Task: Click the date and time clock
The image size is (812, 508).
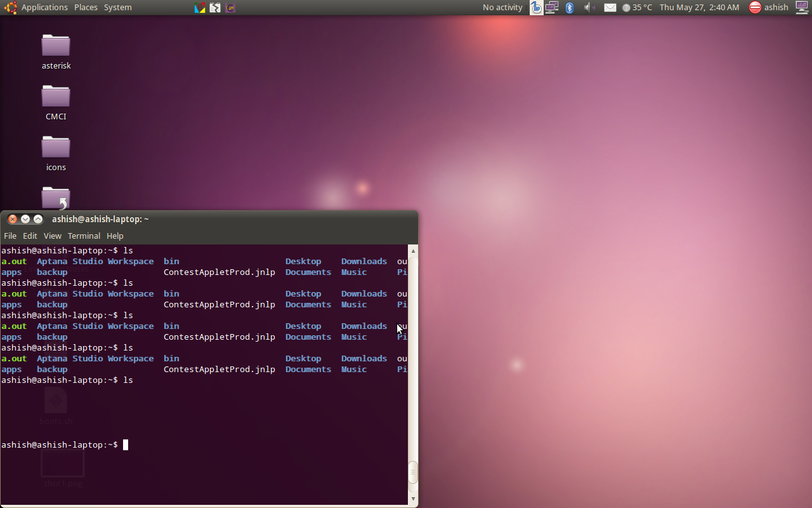Action: click(x=699, y=8)
